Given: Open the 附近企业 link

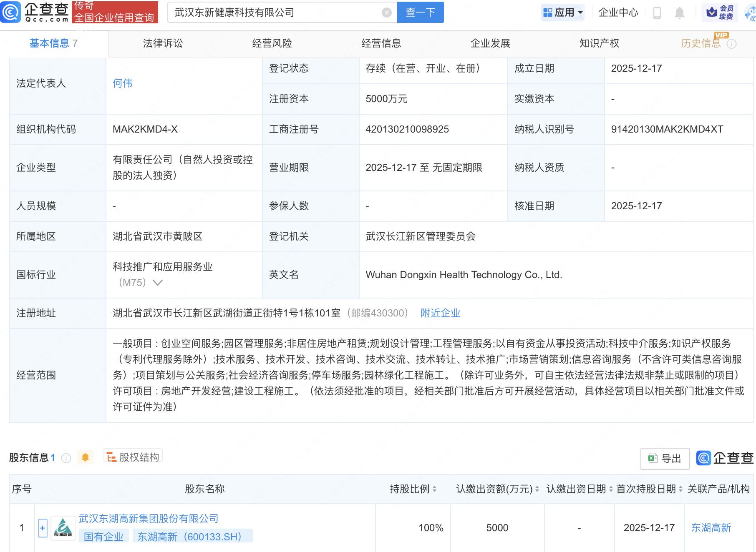Looking at the screenshot, I should (440, 313).
